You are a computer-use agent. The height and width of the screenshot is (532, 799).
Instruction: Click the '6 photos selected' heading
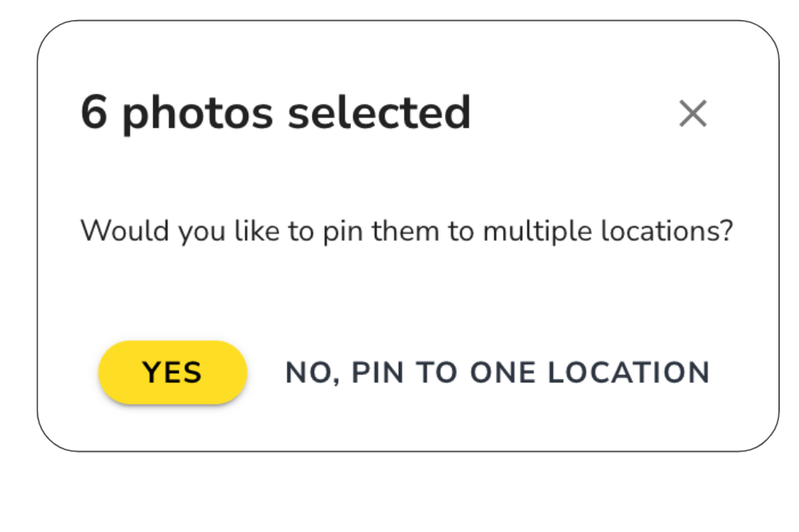click(x=275, y=113)
